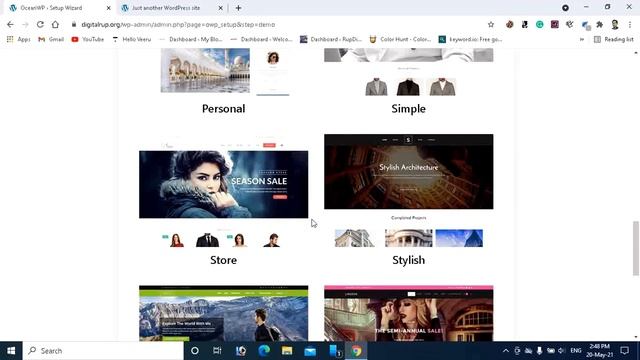
Task: Open the volume control in system tray
Action: click(561, 351)
